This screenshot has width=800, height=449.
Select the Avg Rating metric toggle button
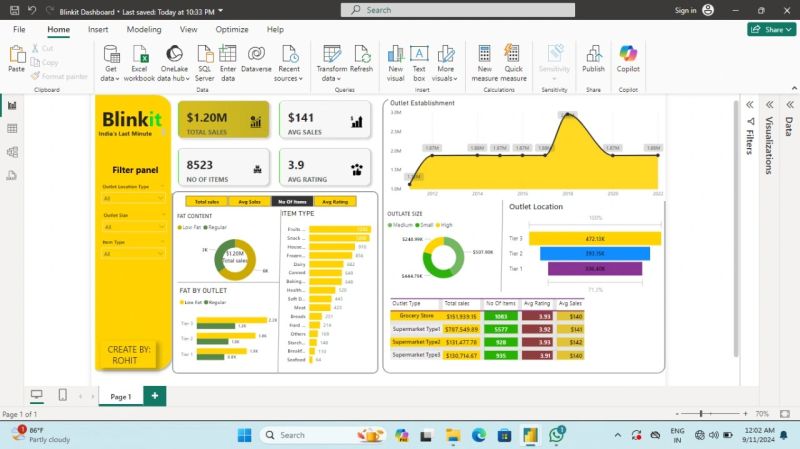click(x=336, y=201)
